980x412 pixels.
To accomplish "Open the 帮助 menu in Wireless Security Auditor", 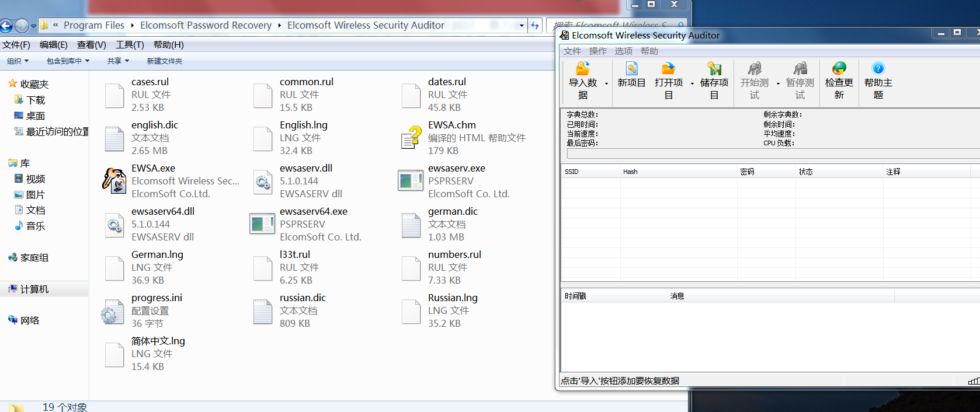I will click(649, 51).
